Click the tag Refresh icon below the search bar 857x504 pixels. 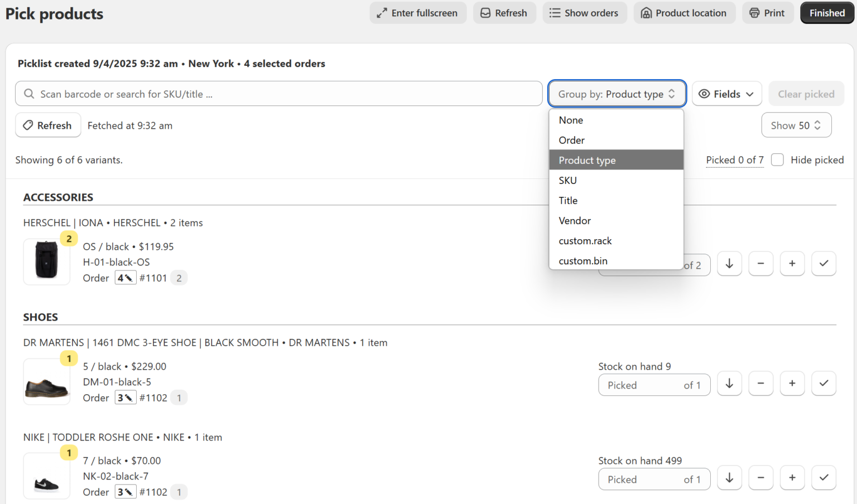(x=27, y=125)
